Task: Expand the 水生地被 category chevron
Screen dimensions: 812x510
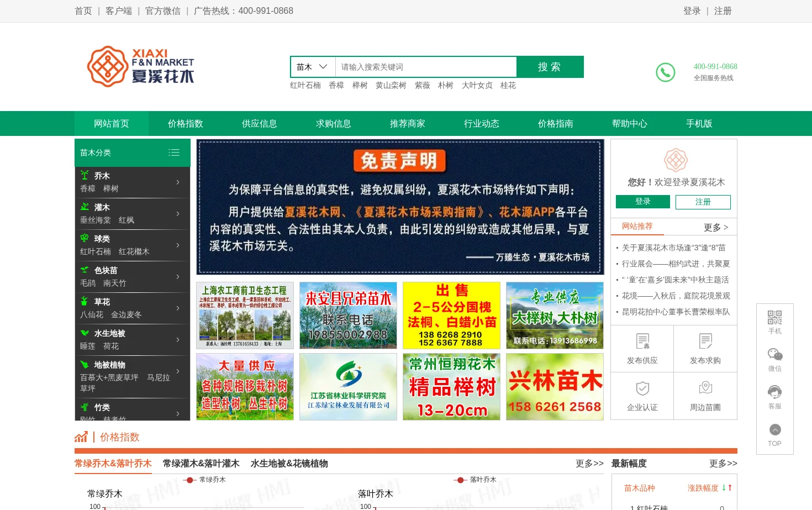Action: (x=178, y=339)
